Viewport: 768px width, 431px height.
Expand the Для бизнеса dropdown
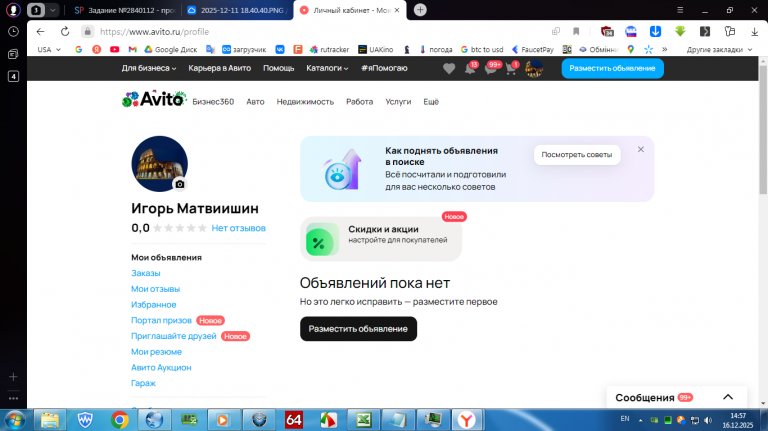(149, 68)
